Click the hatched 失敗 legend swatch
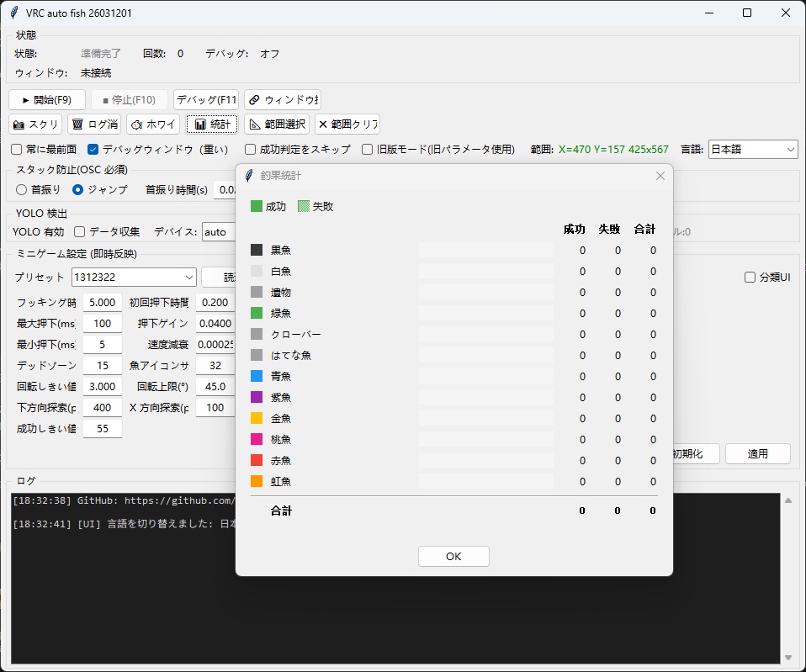 click(x=304, y=207)
